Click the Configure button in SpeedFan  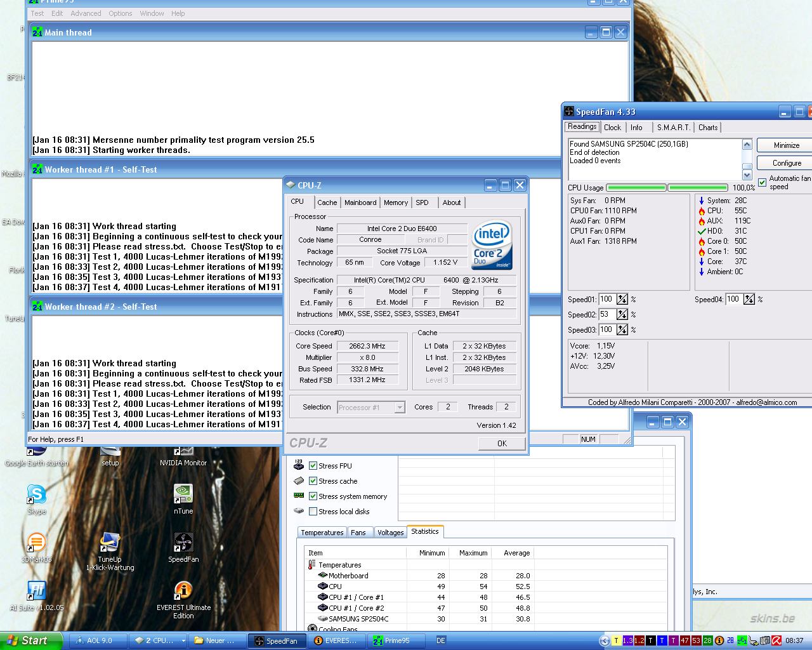pos(786,163)
